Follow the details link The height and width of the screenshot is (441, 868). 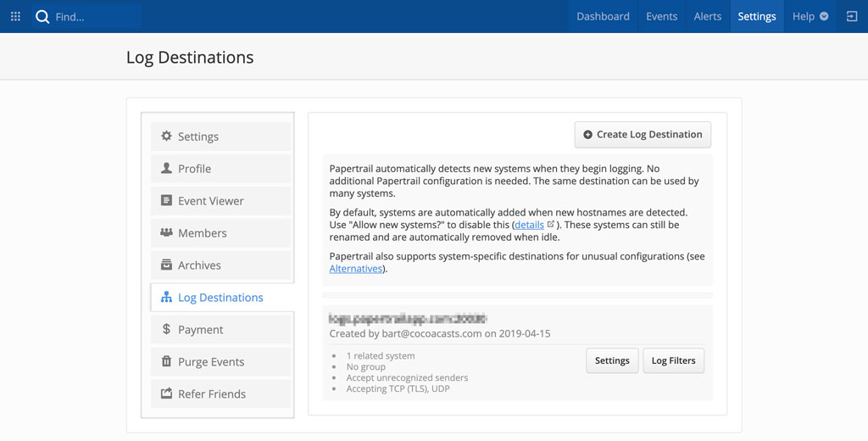[529, 225]
